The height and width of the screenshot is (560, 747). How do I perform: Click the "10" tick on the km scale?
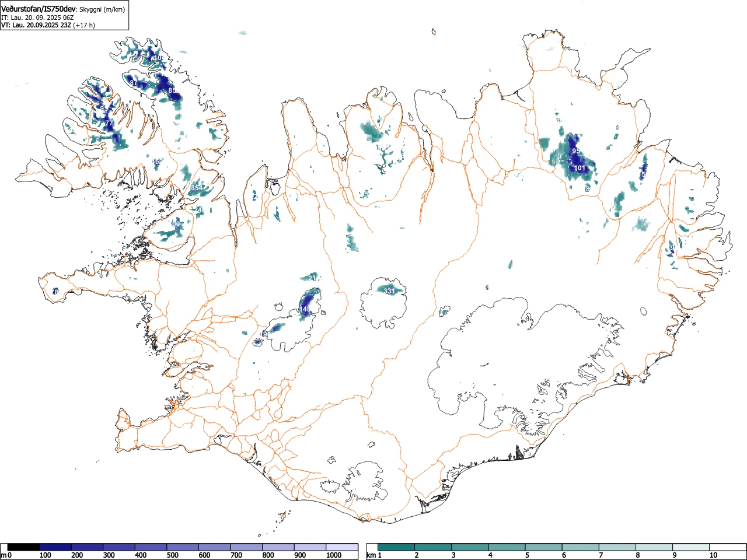pos(713,555)
